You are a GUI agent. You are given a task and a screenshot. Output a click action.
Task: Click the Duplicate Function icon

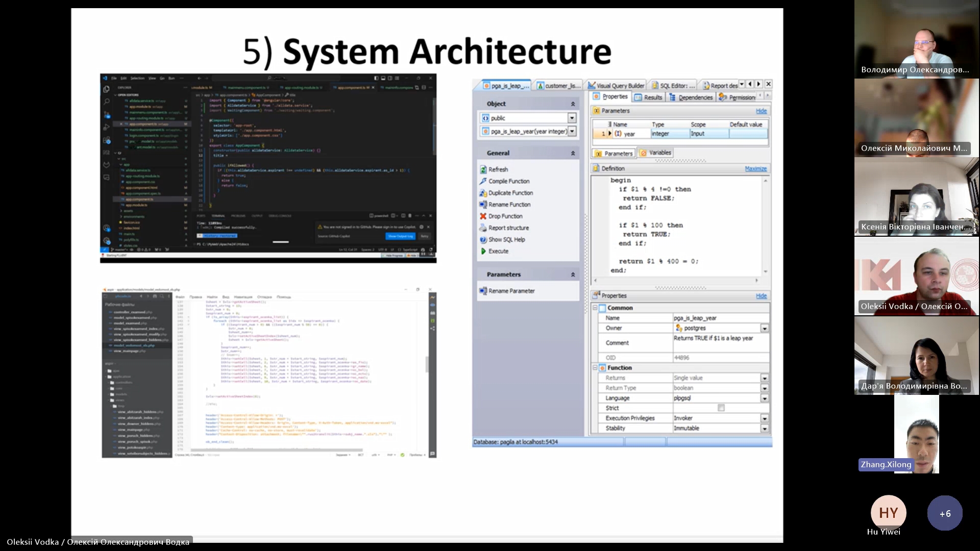(x=483, y=193)
